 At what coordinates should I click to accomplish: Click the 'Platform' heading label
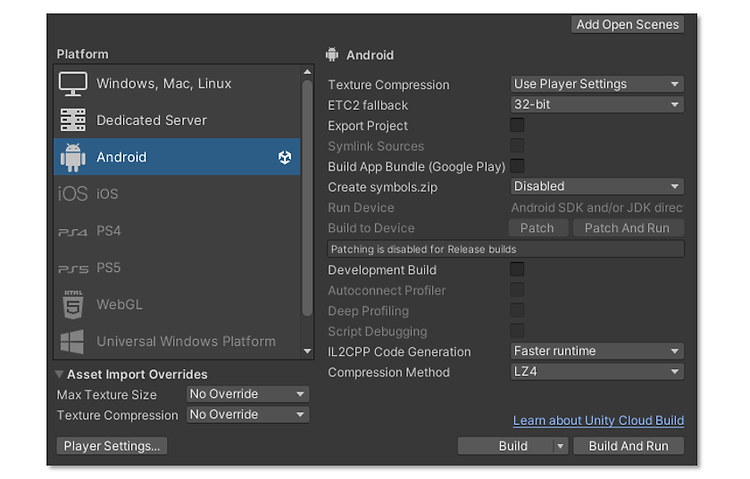tap(82, 54)
